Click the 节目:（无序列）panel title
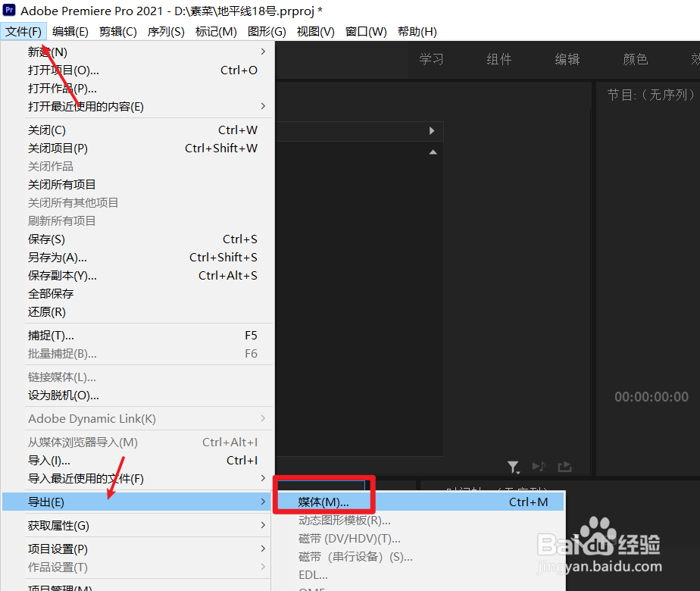The height and width of the screenshot is (591, 700). tap(652, 95)
